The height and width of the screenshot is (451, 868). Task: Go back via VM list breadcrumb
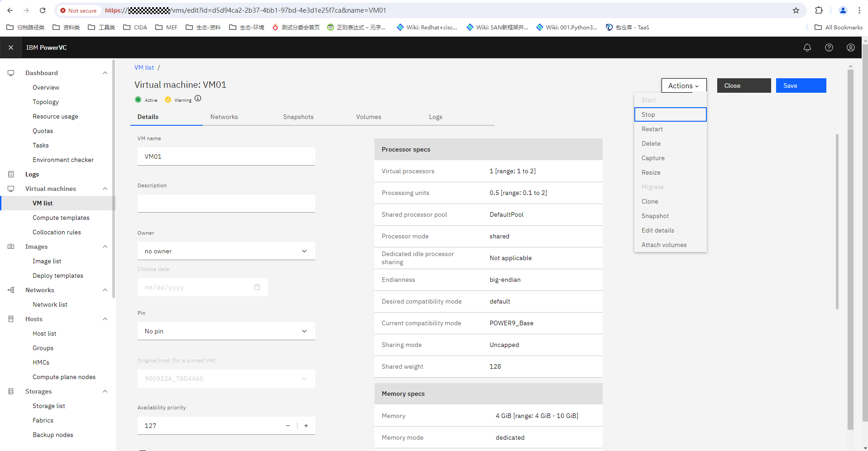click(144, 67)
